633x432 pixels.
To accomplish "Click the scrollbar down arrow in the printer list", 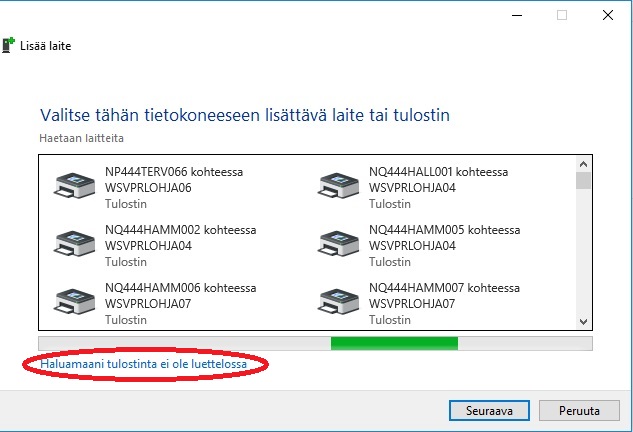I will pyautogui.click(x=583, y=322).
